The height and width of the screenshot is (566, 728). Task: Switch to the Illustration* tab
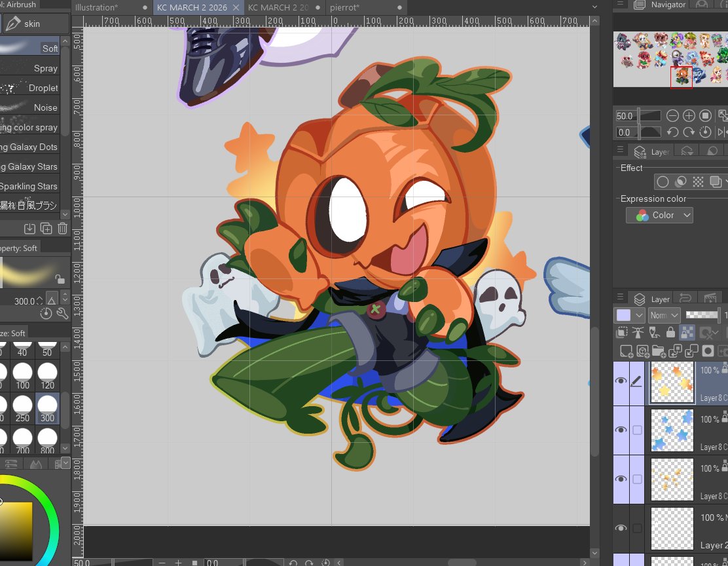pyautogui.click(x=97, y=7)
